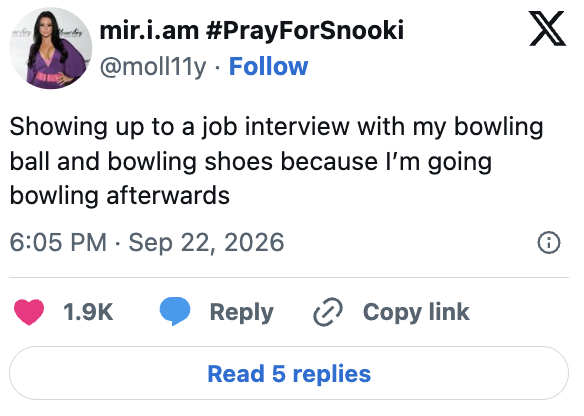Open the circled info icon beside the timestamp
584x416 pixels.
(549, 243)
